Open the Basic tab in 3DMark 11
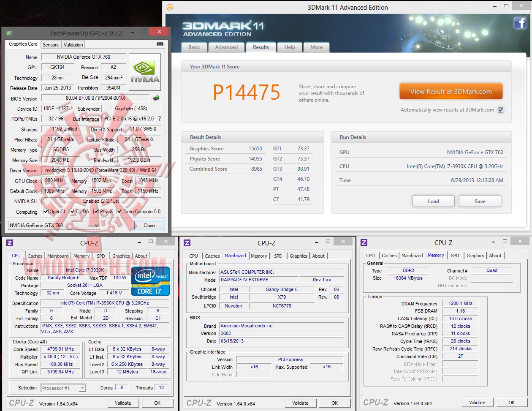Viewport: 532px width, 411px height. [194, 47]
